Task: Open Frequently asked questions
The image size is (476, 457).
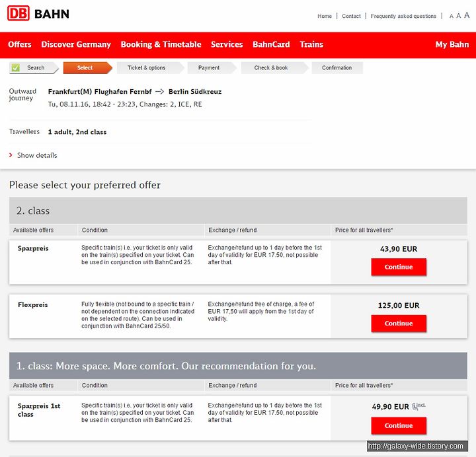Action: click(x=403, y=16)
